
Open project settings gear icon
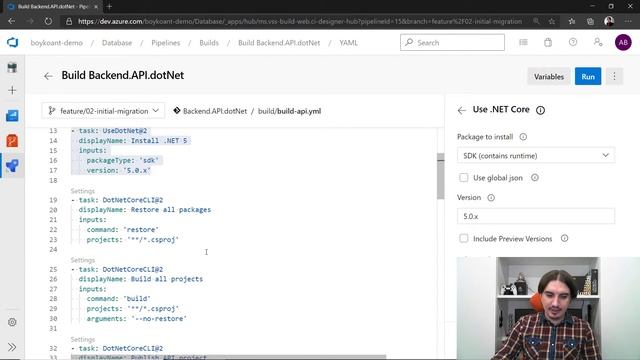(x=12, y=322)
